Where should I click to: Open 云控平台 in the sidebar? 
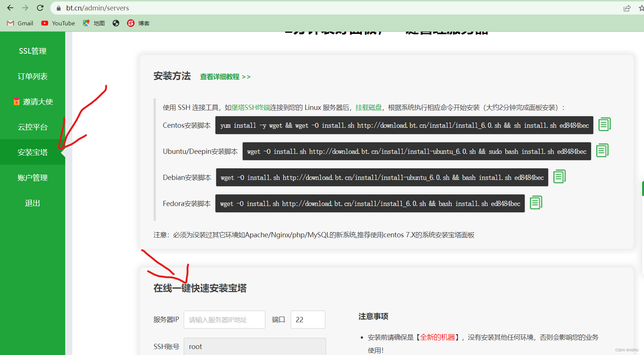pos(32,127)
